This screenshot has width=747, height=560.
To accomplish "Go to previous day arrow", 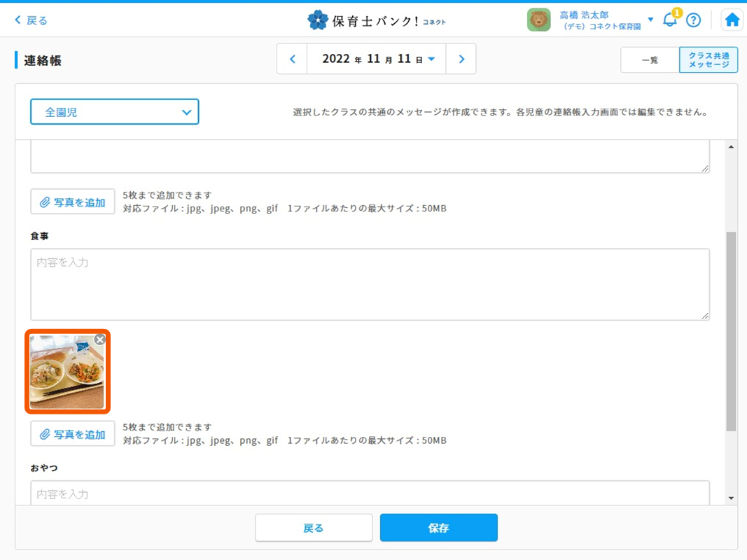I will 293,59.
